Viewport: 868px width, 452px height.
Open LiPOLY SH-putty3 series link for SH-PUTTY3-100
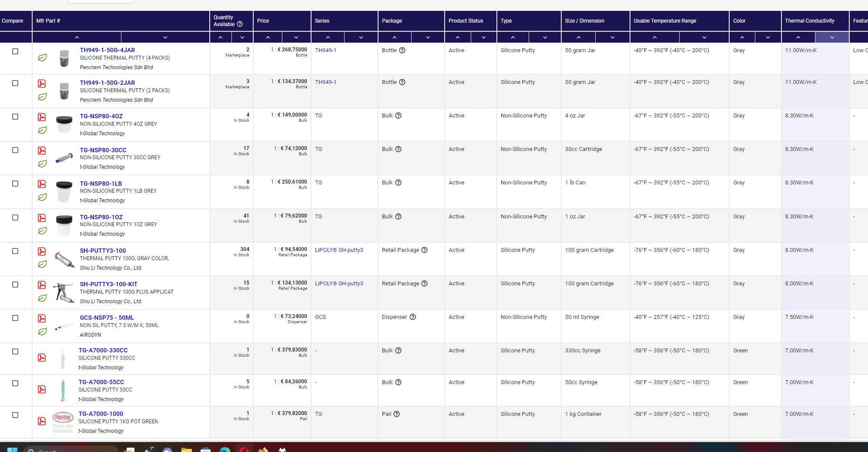[339, 250]
